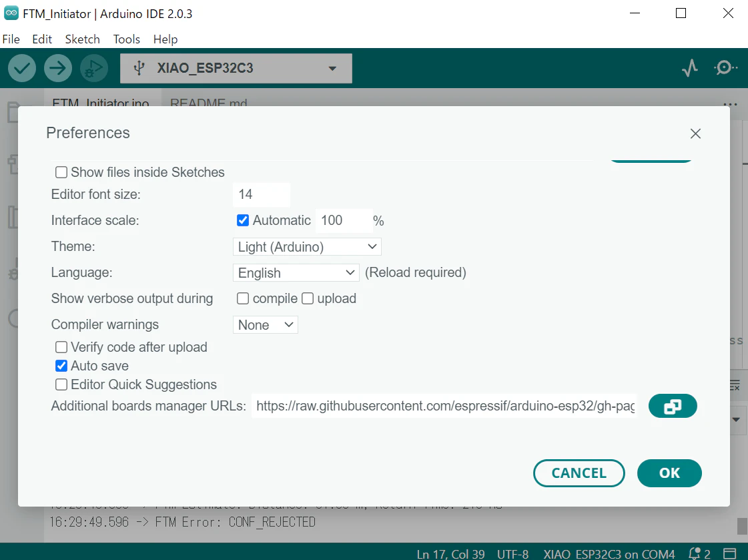The image size is (748, 560).
Task: Open the Serial Monitor magnifier icon
Action: 725,67
